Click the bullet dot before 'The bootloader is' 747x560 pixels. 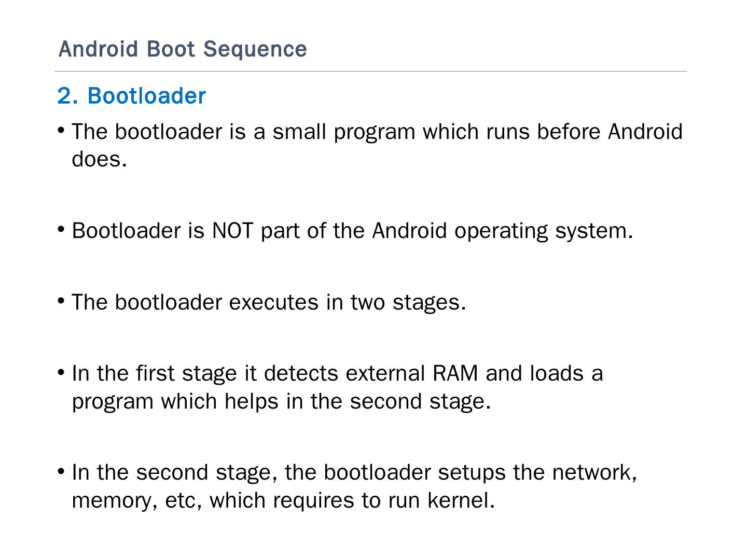[x=61, y=130]
